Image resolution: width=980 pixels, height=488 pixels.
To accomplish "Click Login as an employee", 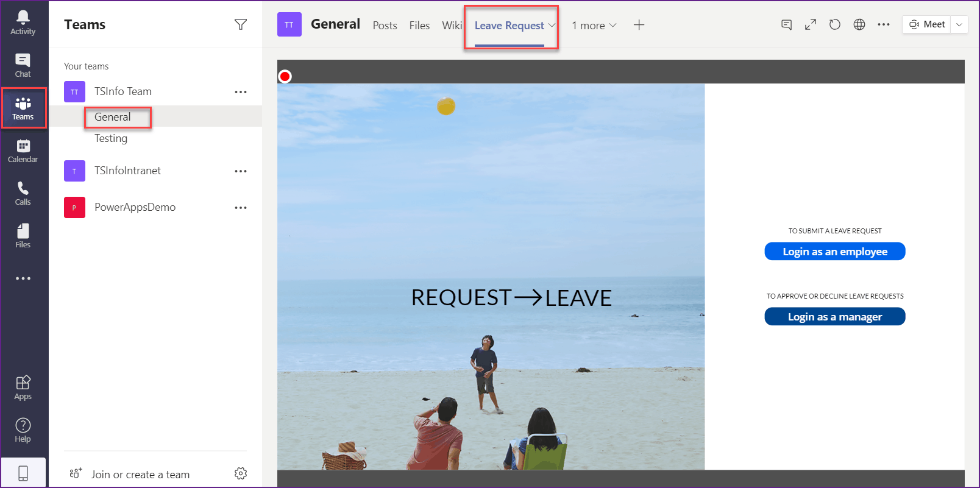I will 835,252.
